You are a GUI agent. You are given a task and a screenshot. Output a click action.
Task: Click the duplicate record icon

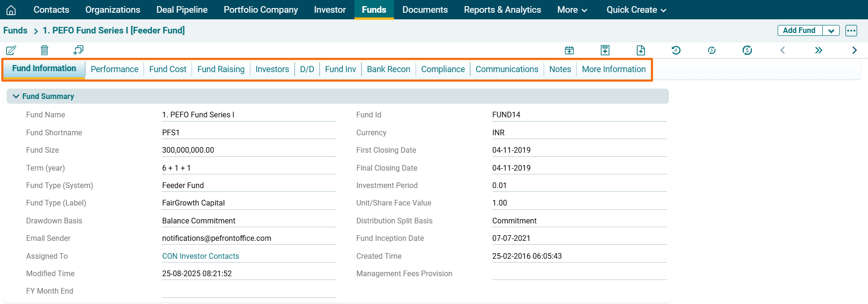point(78,50)
